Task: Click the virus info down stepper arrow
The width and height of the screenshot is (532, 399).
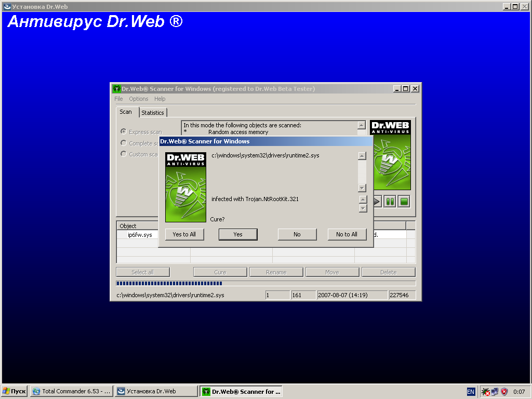Action: click(363, 208)
